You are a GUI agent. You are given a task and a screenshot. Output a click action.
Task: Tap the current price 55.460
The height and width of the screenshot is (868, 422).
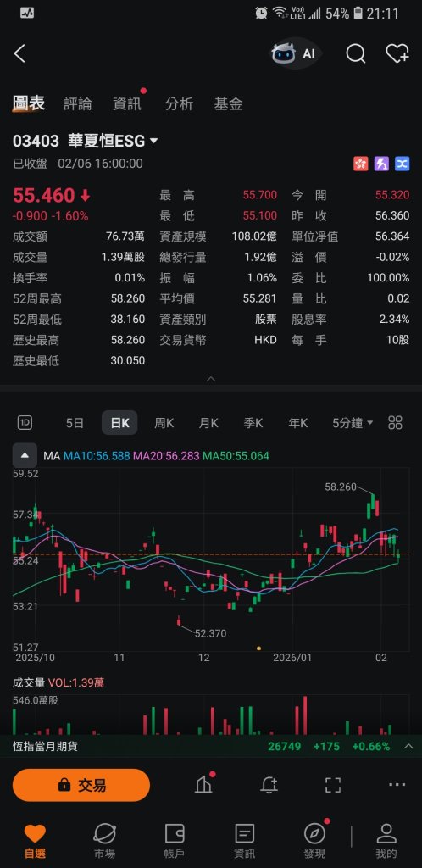click(x=44, y=196)
